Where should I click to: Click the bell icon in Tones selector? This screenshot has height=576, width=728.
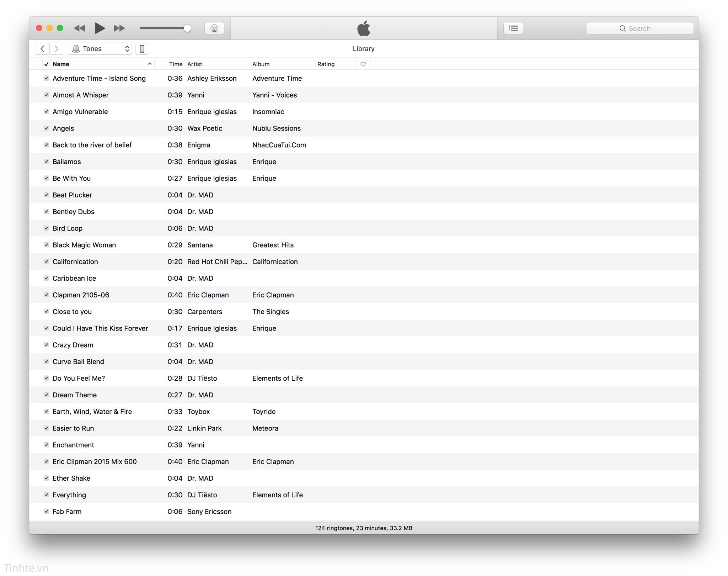76,49
